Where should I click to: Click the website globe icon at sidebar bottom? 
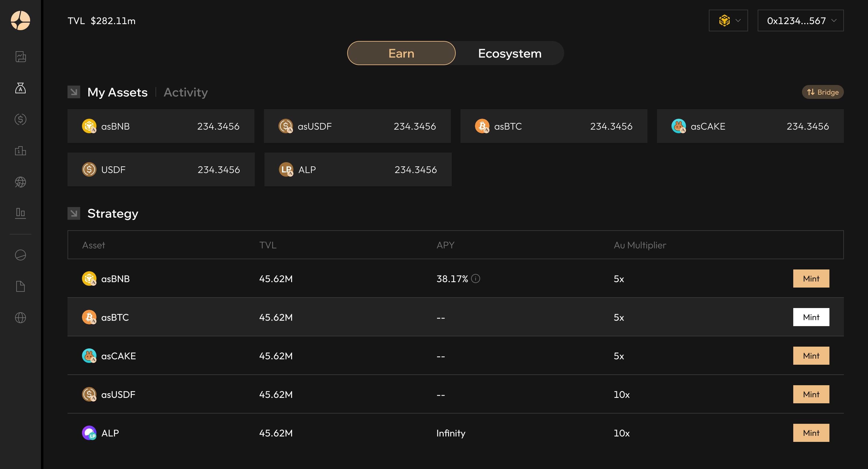[20, 317]
